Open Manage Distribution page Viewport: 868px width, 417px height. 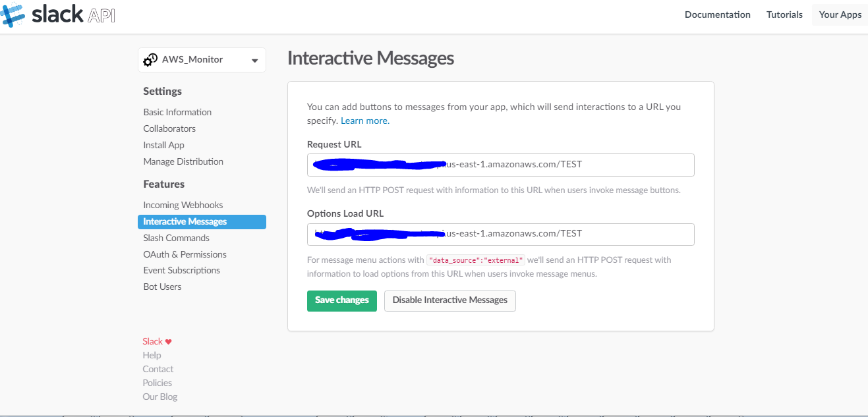click(x=183, y=161)
